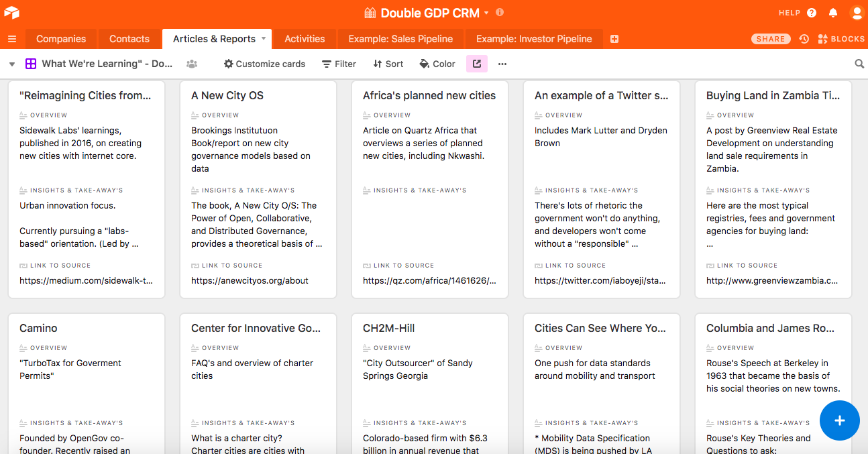
Task: Open the more options ellipsis menu
Action: click(x=502, y=64)
